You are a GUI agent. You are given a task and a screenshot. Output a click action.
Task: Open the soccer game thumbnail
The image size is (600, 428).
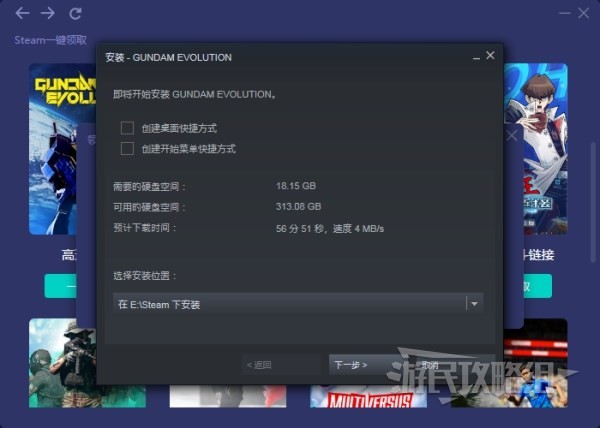click(x=536, y=363)
